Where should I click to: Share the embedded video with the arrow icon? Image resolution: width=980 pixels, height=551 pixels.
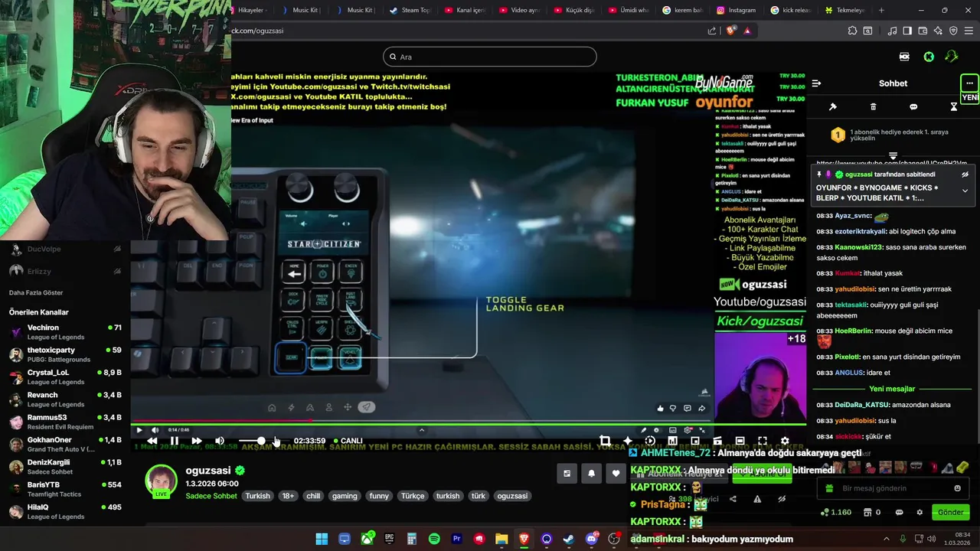(x=701, y=409)
